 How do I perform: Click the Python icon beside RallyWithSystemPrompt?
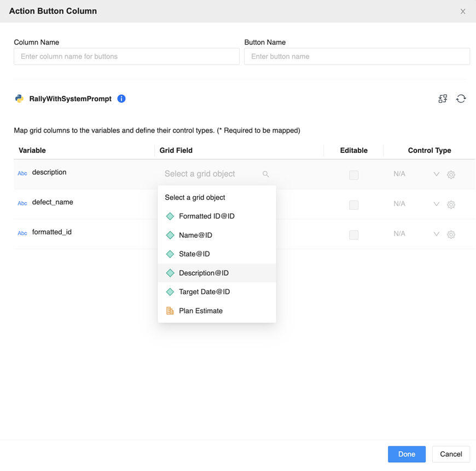click(20, 99)
